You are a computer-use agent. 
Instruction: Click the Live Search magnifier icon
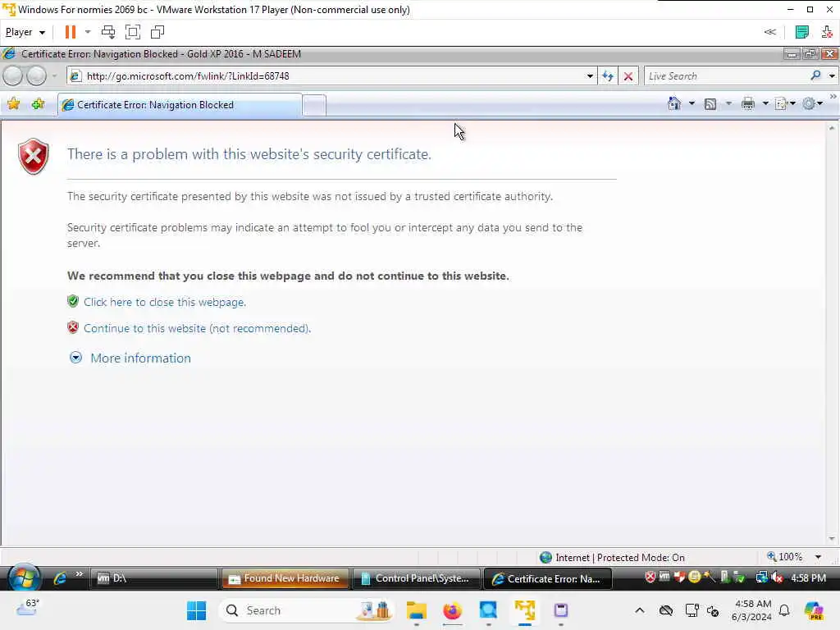pyautogui.click(x=815, y=75)
